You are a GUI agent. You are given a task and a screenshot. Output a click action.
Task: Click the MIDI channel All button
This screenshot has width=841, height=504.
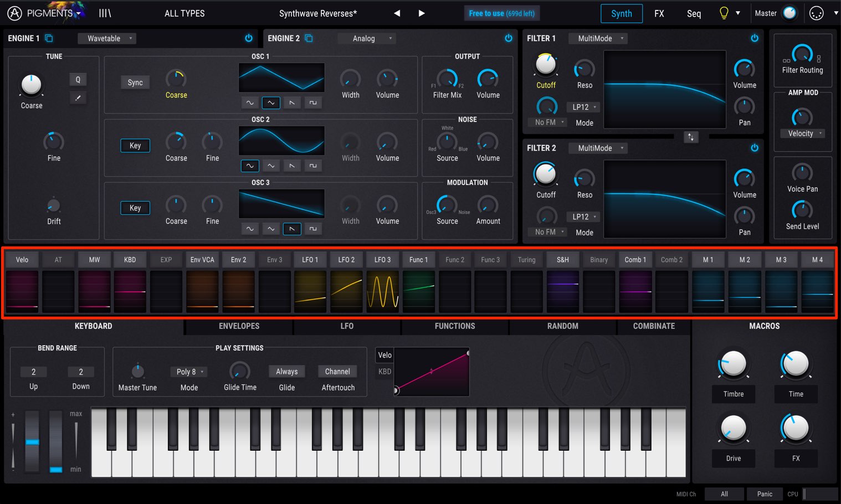(724, 494)
